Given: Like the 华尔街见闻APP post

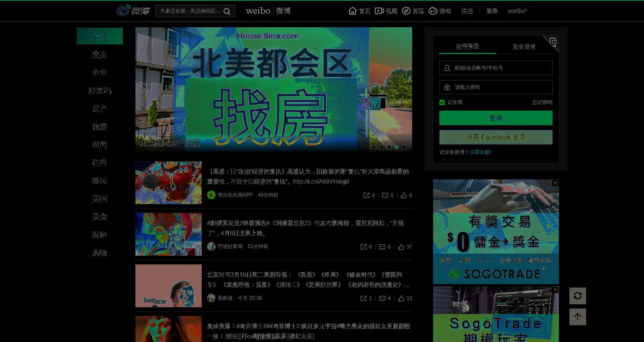Looking at the screenshot, I should [x=404, y=195].
